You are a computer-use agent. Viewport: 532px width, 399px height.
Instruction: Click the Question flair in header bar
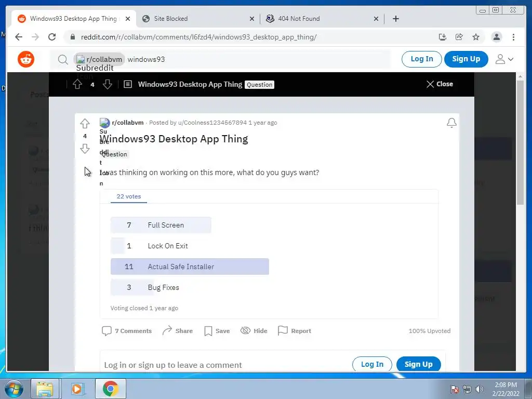tap(260, 85)
